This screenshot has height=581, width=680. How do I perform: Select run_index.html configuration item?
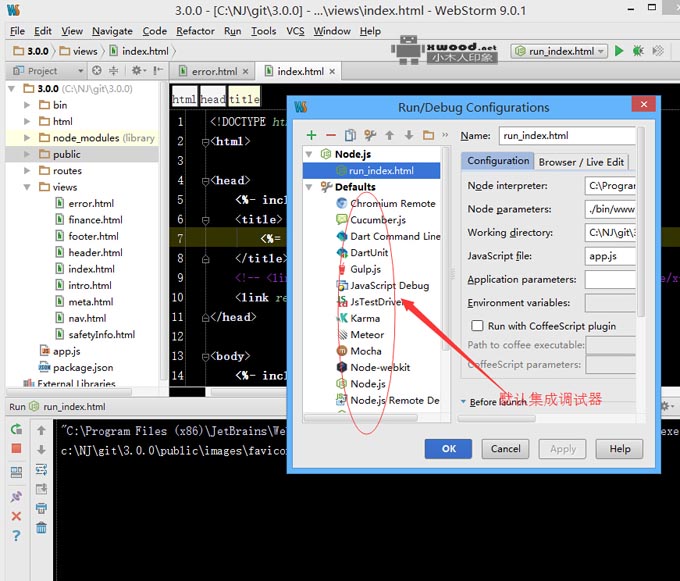(x=371, y=171)
